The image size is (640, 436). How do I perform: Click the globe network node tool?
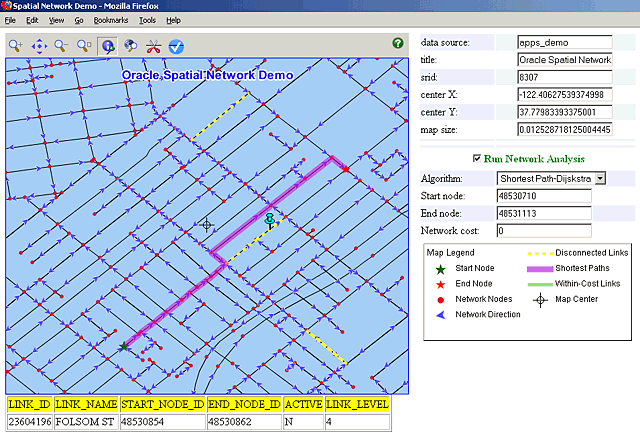131,45
